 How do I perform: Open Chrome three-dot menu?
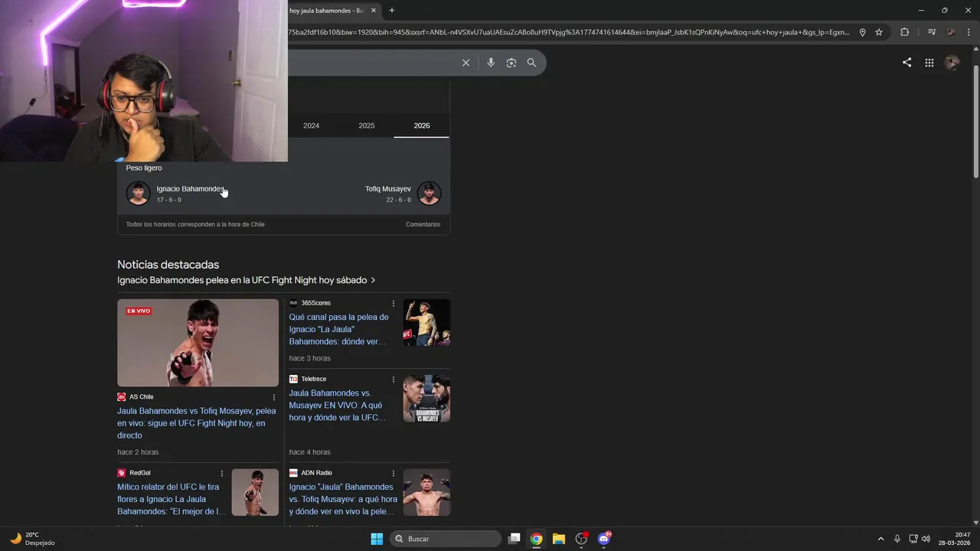click(969, 32)
